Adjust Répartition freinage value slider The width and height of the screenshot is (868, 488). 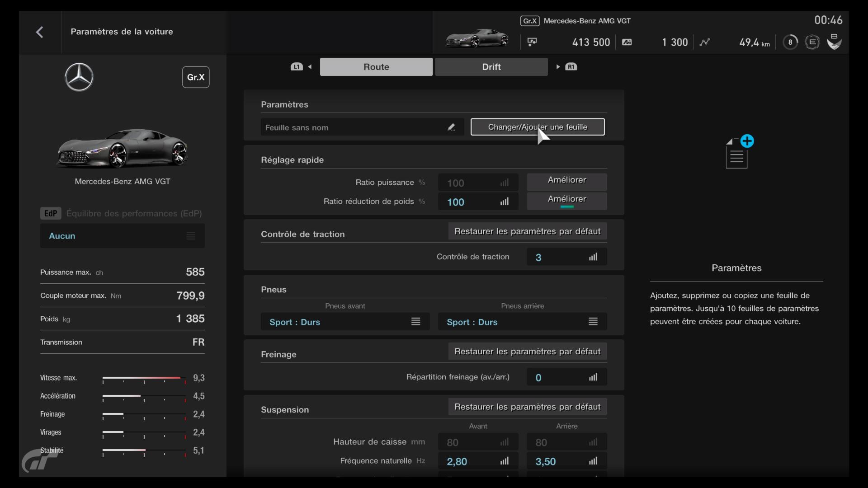pos(566,377)
